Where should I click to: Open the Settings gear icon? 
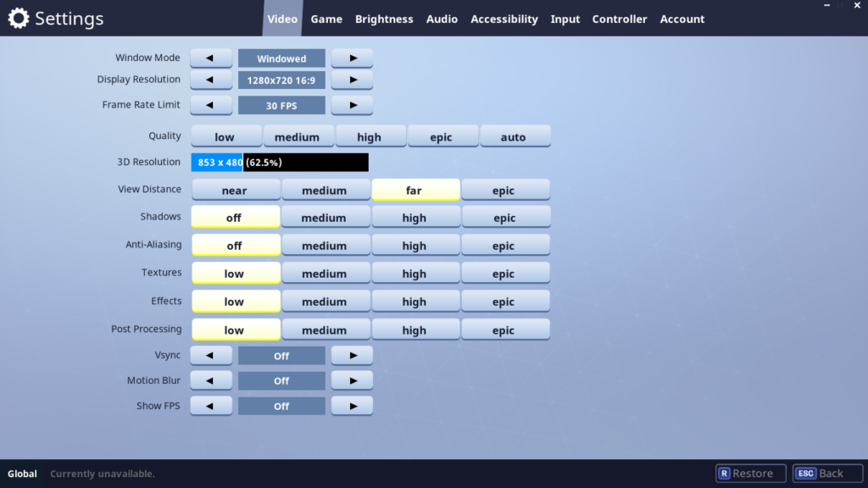click(x=18, y=18)
